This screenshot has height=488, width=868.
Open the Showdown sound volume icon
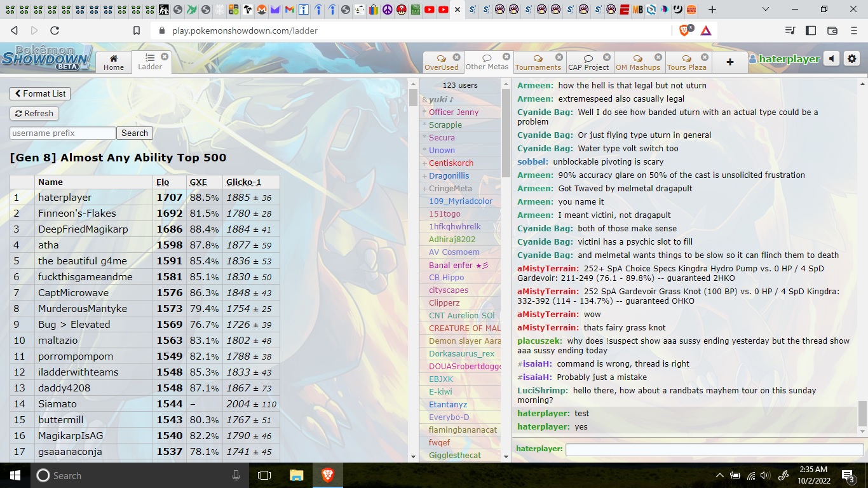tap(832, 59)
